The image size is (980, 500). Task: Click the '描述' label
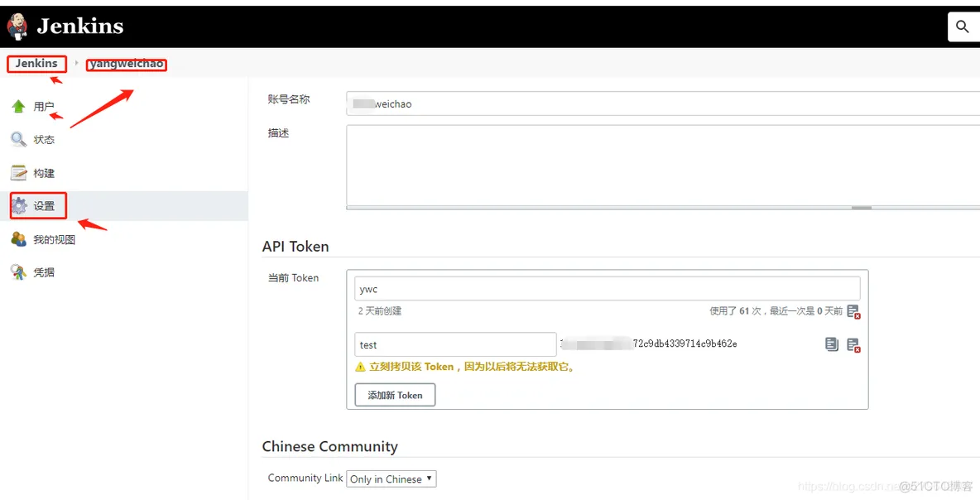[278, 132]
